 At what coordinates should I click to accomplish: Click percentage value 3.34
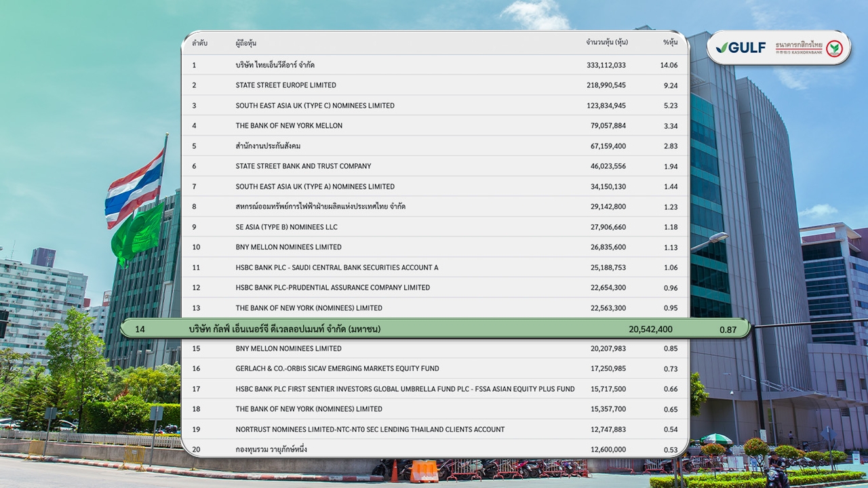tap(671, 126)
